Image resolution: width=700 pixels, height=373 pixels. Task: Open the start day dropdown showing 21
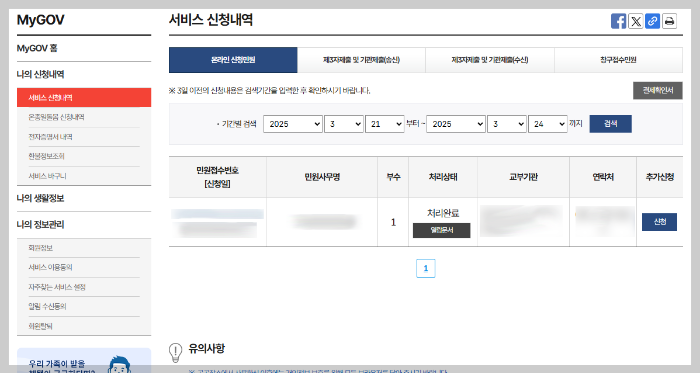pyautogui.click(x=384, y=124)
